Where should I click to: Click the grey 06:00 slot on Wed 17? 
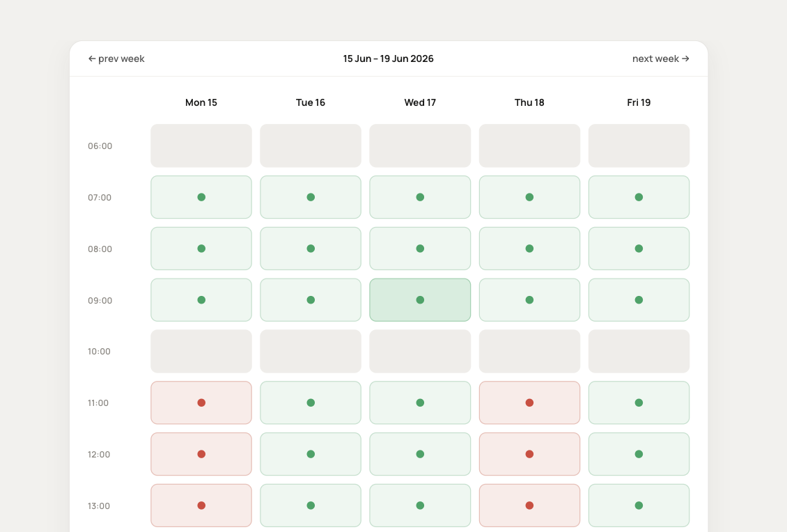pyautogui.click(x=420, y=146)
